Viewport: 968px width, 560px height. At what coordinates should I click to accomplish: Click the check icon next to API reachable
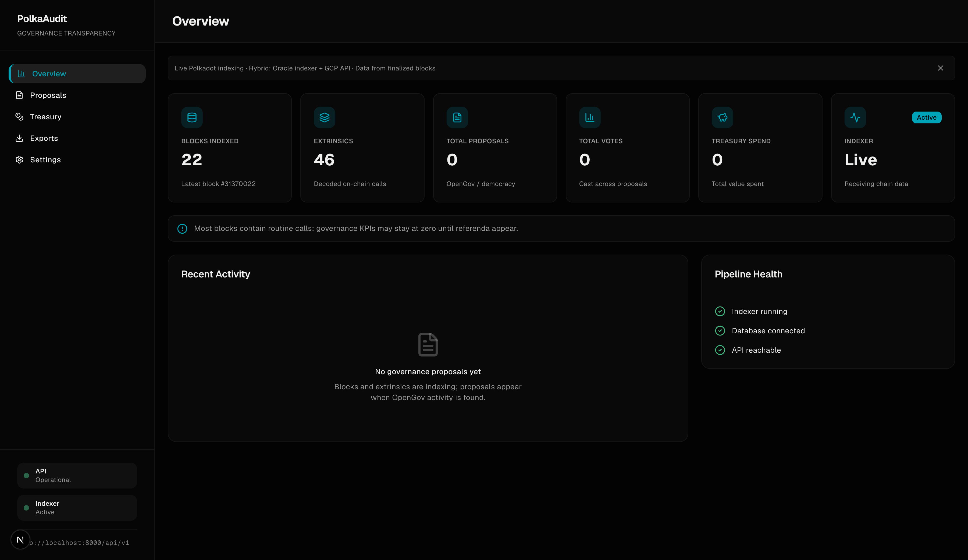[720, 350]
